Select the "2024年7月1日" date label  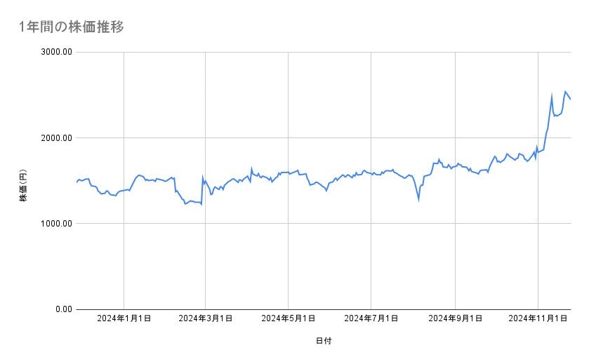coord(371,319)
